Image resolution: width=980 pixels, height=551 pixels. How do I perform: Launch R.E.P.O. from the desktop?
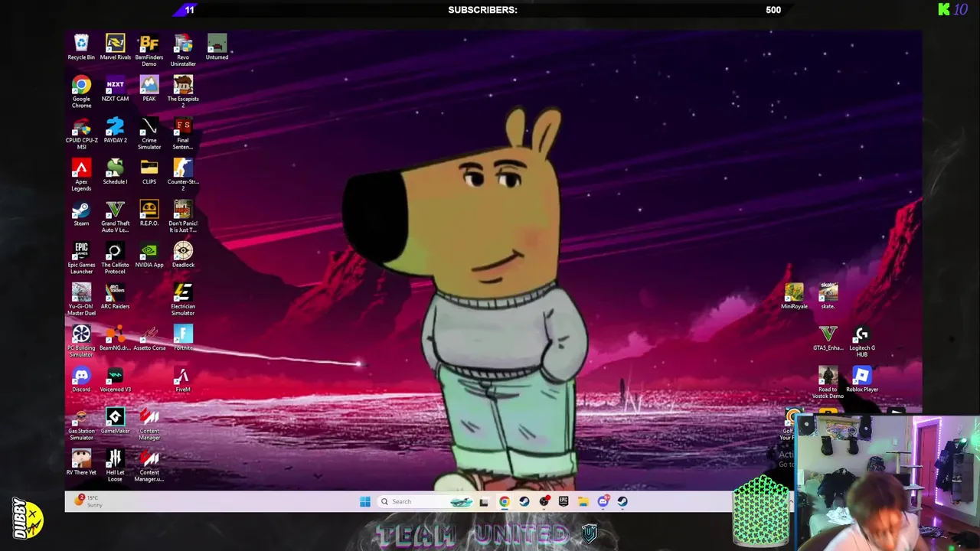click(x=149, y=213)
